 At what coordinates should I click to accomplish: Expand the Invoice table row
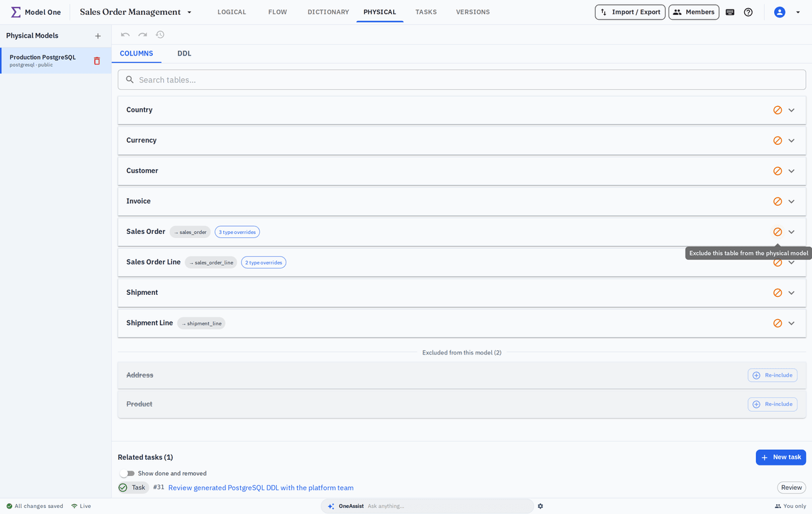pyautogui.click(x=791, y=202)
